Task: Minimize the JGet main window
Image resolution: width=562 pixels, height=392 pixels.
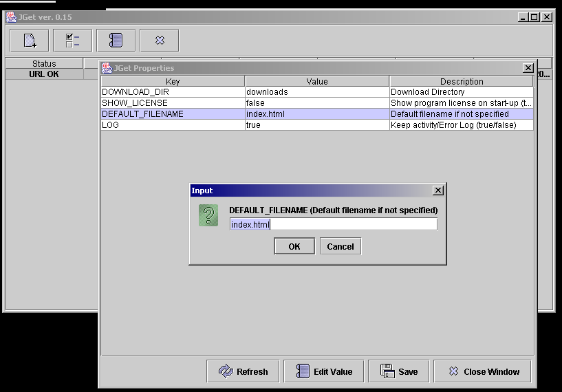Action: (523, 17)
